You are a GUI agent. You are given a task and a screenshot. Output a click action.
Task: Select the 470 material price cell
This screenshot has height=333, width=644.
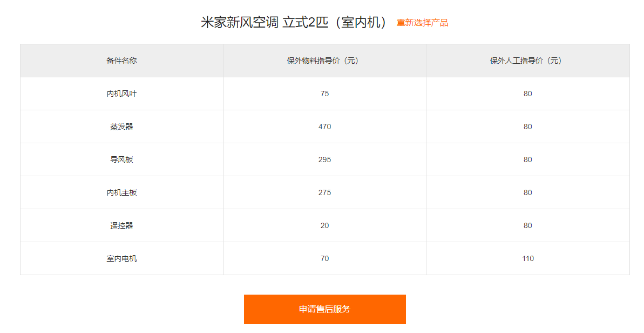324,126
